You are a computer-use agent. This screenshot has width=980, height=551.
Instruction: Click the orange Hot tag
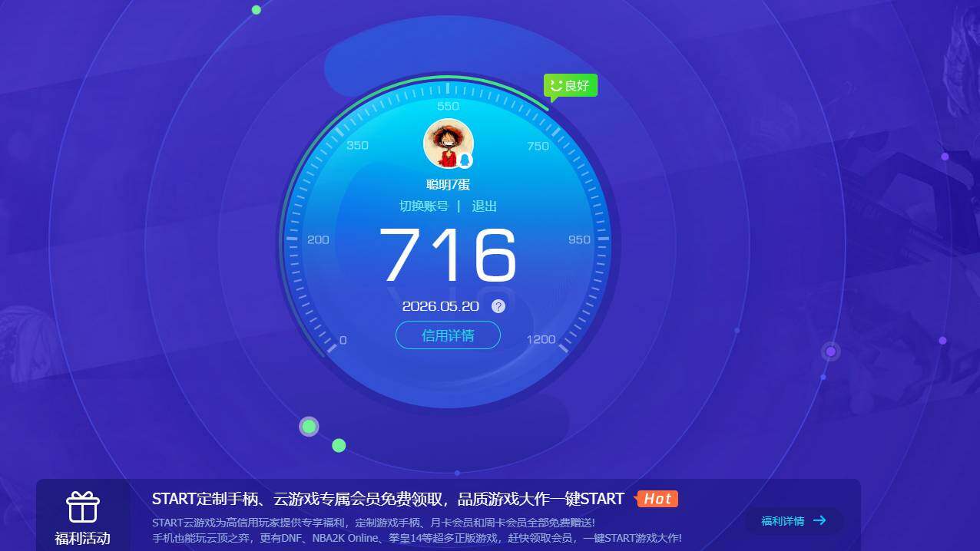(657, 499)
